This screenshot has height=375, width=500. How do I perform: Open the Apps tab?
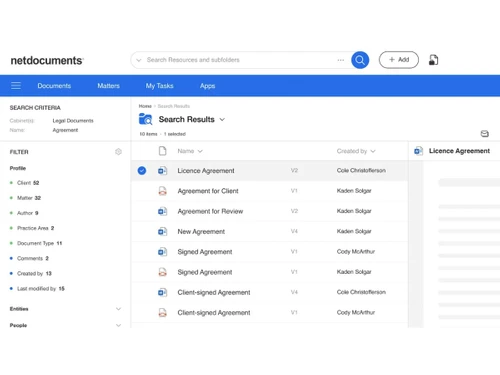(x=207, y=86)
